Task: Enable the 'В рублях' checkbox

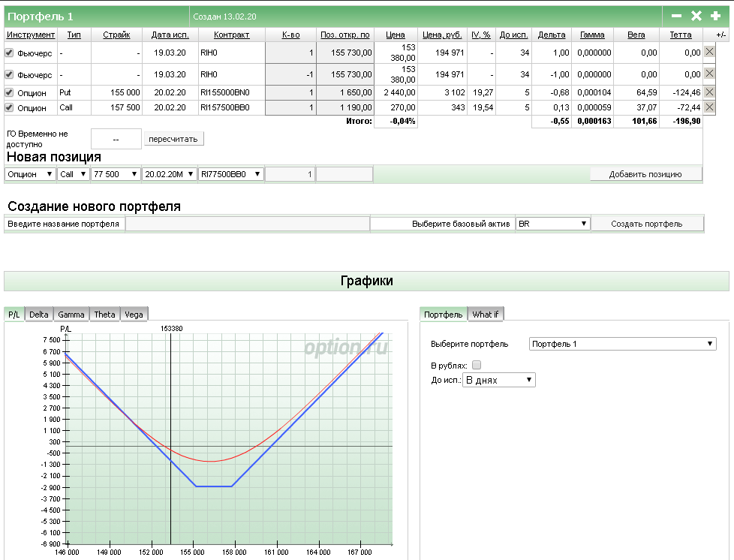Action: 477,366
